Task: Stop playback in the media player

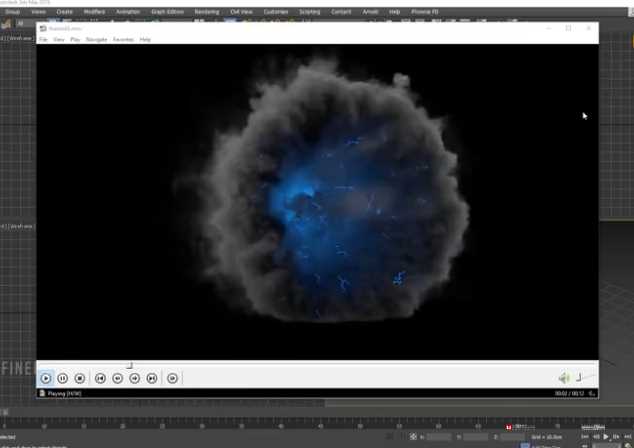Action: [x=80, y=378]
